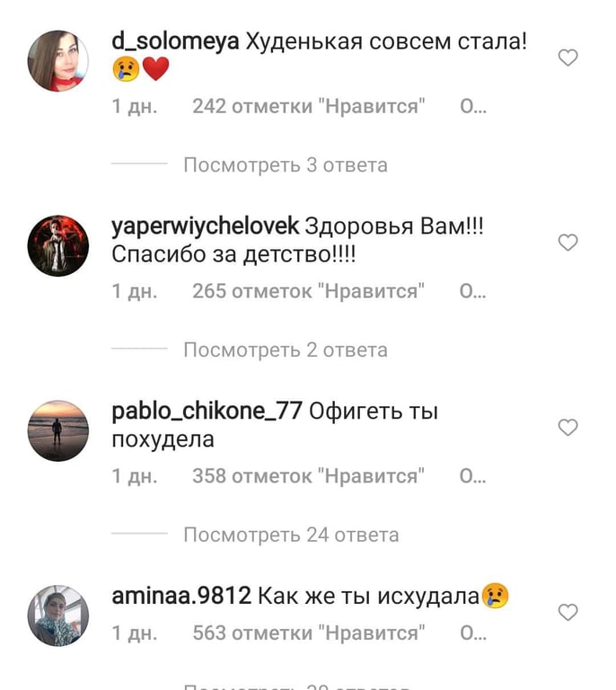This screenshot has height=690, width=616.
Task: Open the d_solomeya username link
Action: coord(175,42)
